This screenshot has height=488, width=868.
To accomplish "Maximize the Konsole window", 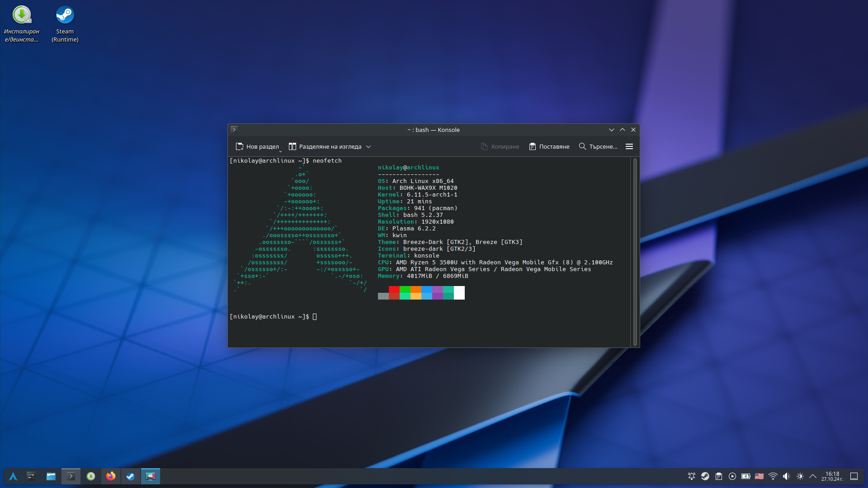I will (623, 130).
